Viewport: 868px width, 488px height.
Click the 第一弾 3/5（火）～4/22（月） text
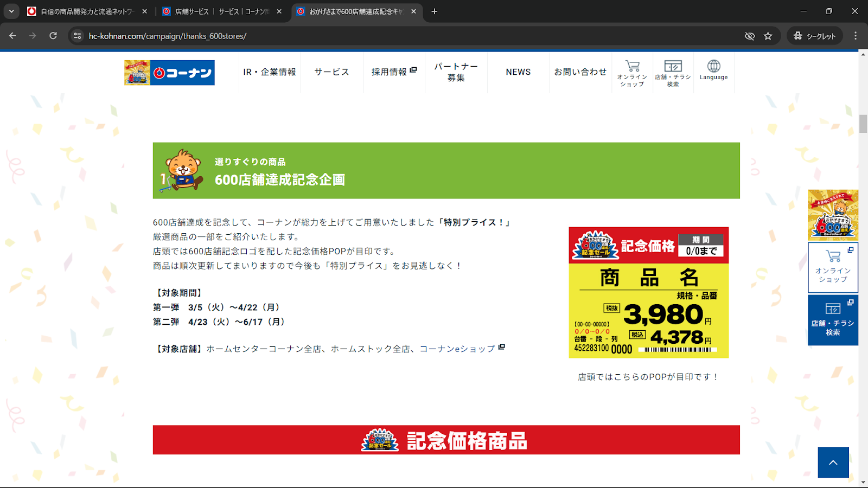[216, 307]
